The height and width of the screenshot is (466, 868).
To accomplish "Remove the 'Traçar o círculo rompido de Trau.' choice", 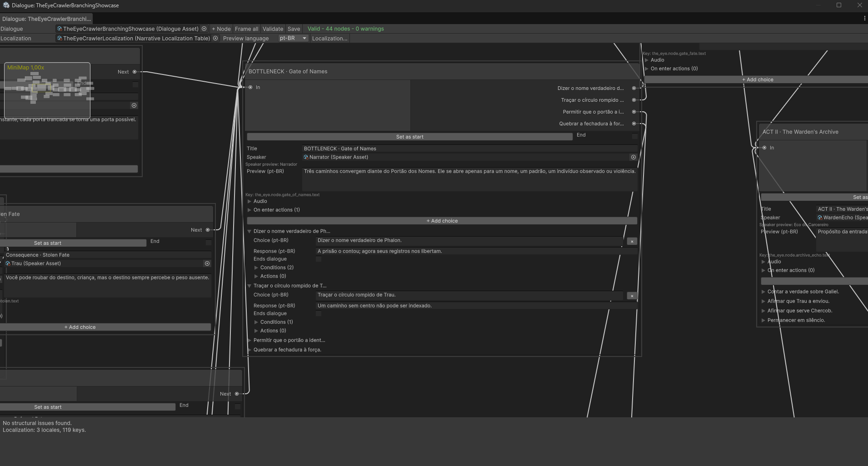I will [x=632, y=296].
